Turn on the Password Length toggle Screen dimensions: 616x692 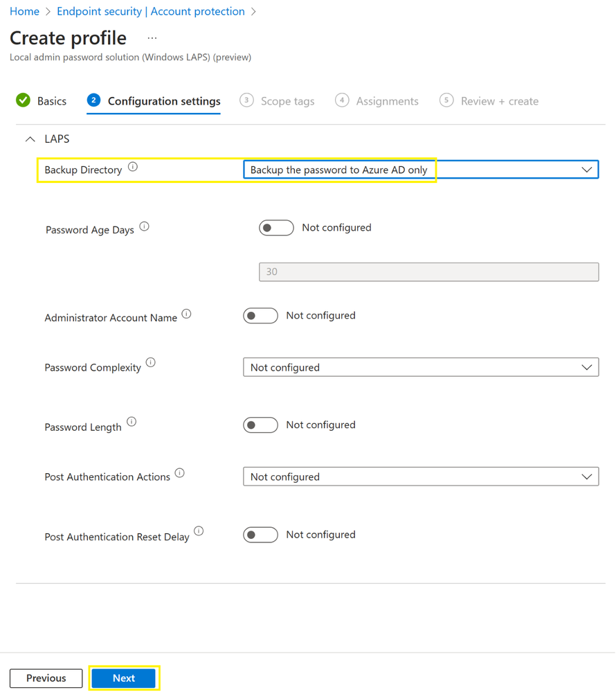tap(260, 425)
